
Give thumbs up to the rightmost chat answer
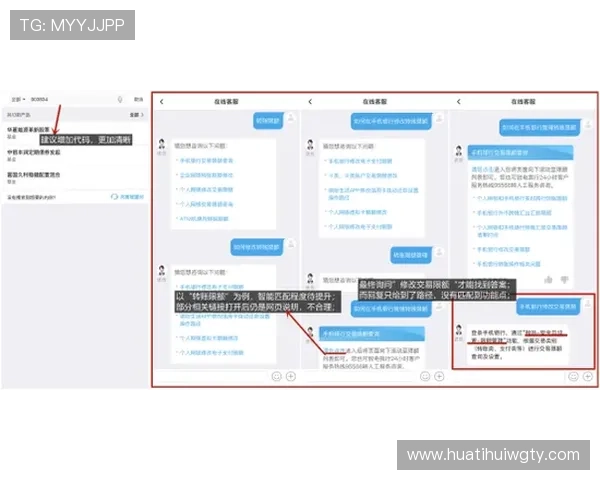coord(548,280)
